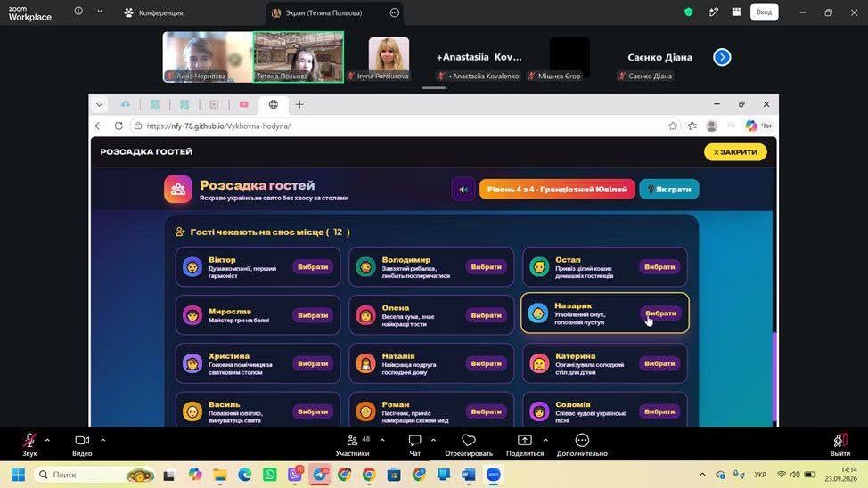868x488 pixels.
Task: Click the Поделиться share screen icon
Action: coord(524,441)
